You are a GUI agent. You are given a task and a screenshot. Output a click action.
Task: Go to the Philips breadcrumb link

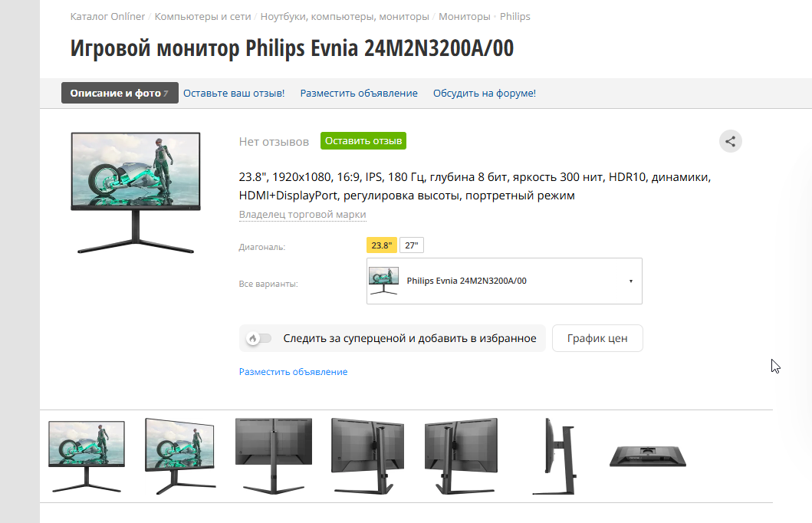point(514,17)
